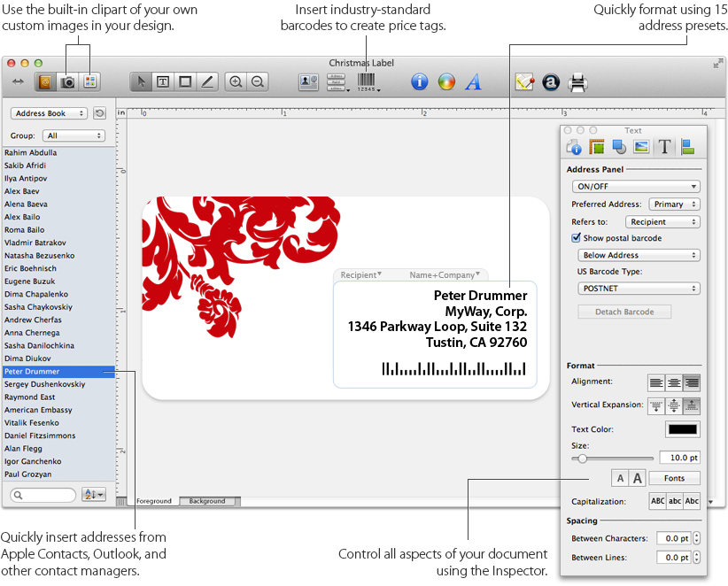This screenshot has width=728, height=586.
Task: Click the Fonts button
Action: (x=674, y=478)
